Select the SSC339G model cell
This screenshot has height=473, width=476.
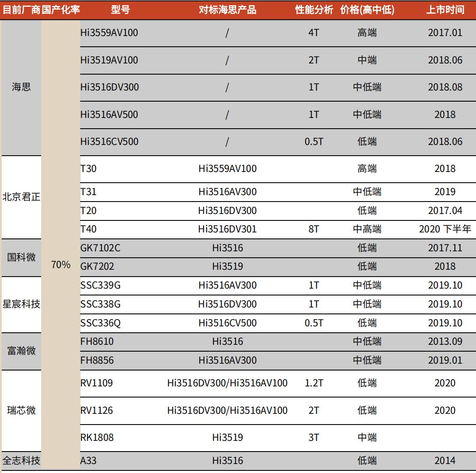click(100, 285)
